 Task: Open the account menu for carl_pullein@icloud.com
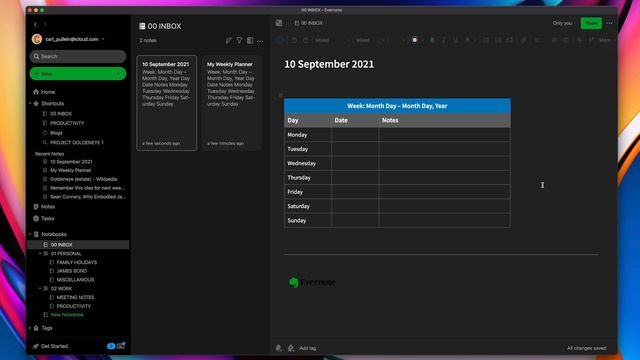point(69,39)
